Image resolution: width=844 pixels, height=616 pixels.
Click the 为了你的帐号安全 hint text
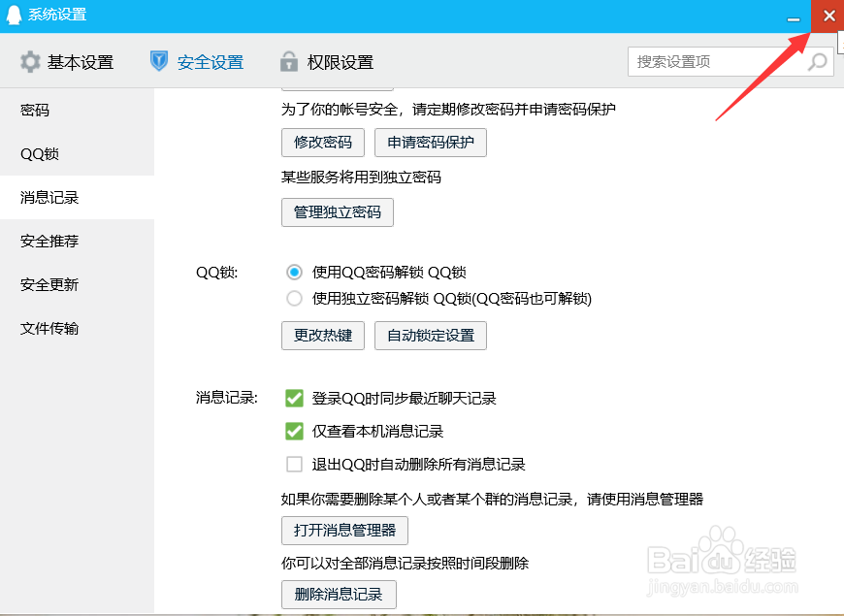[448, 110]
